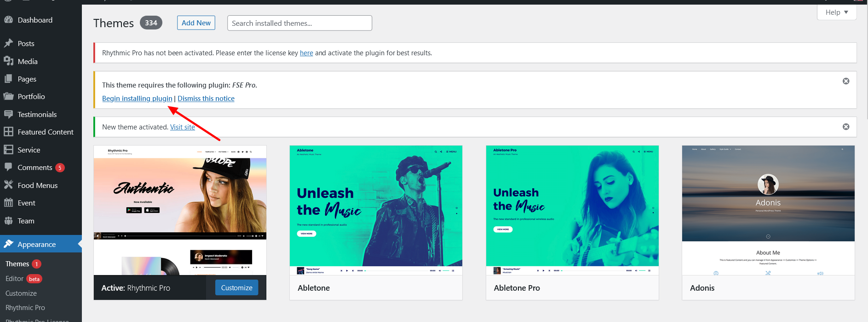Click the Add New theme button
The width and height of the screenshot is (868, 322).
(x=196, y=23)
